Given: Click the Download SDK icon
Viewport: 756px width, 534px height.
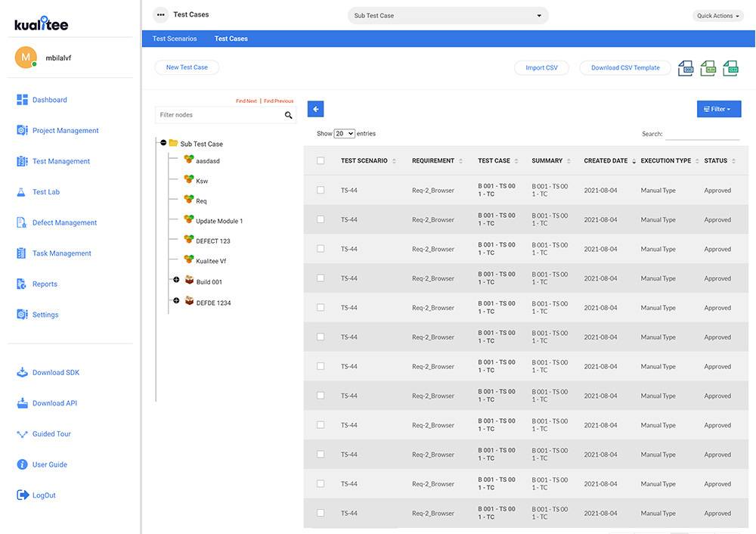Looking at the screenshot, I should (x=22, y=372).
